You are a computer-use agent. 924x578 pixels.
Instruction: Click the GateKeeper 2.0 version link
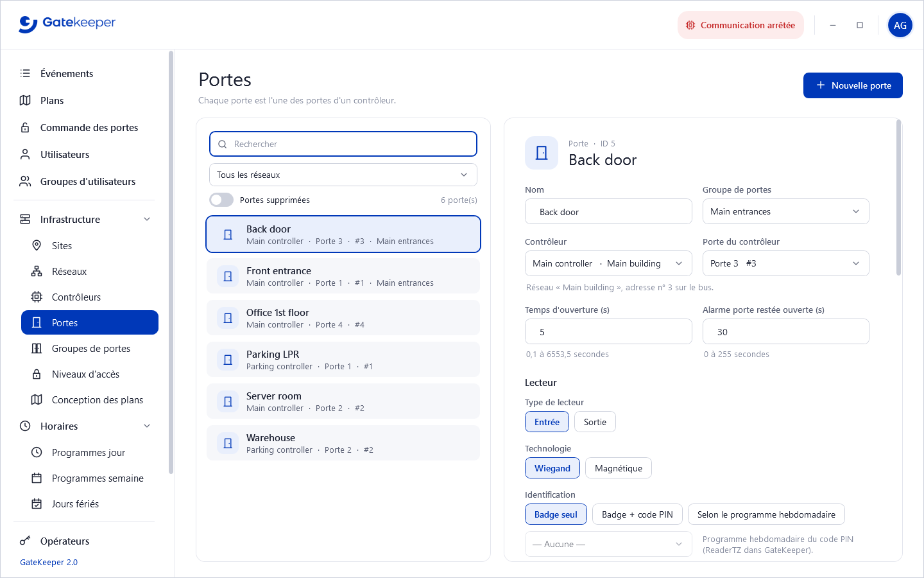point(49,562)
